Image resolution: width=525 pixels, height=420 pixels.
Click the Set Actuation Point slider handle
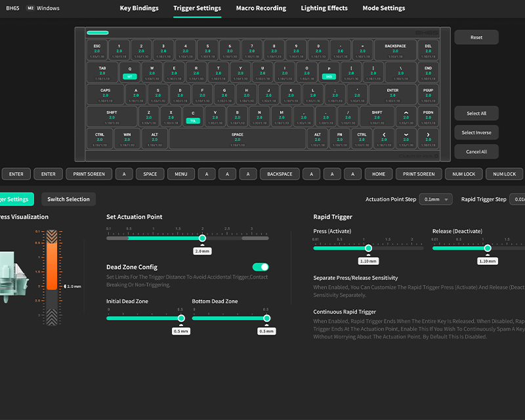pyautogui.click(x=202, y=238)
